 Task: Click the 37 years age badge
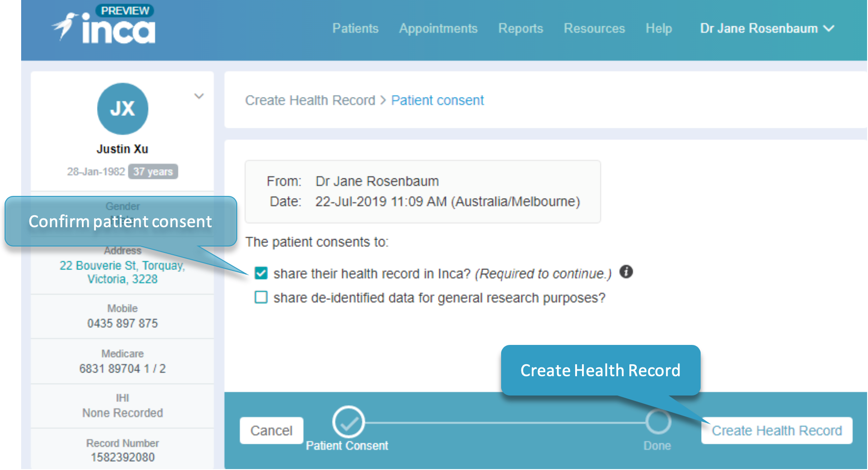pos(153,172)
